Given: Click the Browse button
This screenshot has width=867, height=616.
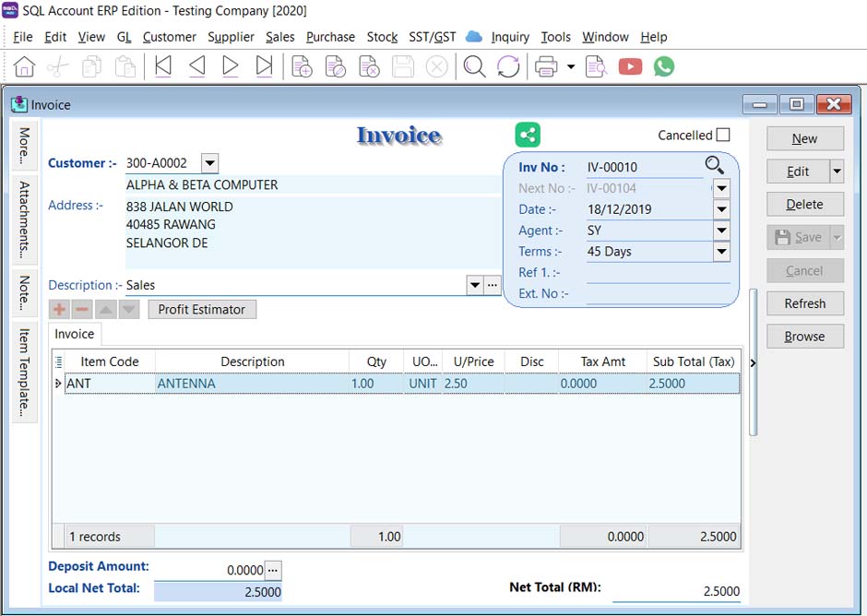Looking at the screenshot, I should coord(804,337).
